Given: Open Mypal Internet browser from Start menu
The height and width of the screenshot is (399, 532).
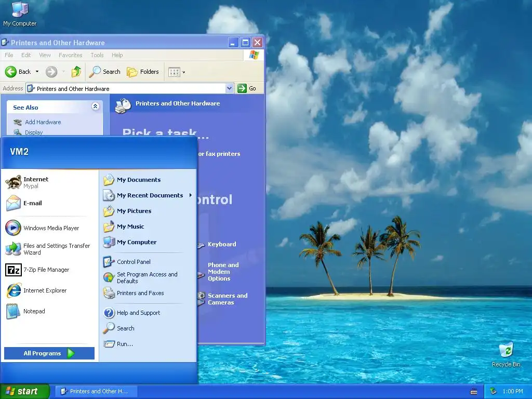Looking at the screenshot, I should (x=49, y=182).
